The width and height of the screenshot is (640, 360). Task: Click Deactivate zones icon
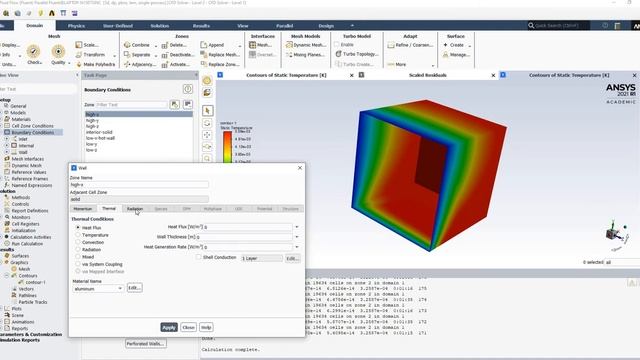click(164, 55)
